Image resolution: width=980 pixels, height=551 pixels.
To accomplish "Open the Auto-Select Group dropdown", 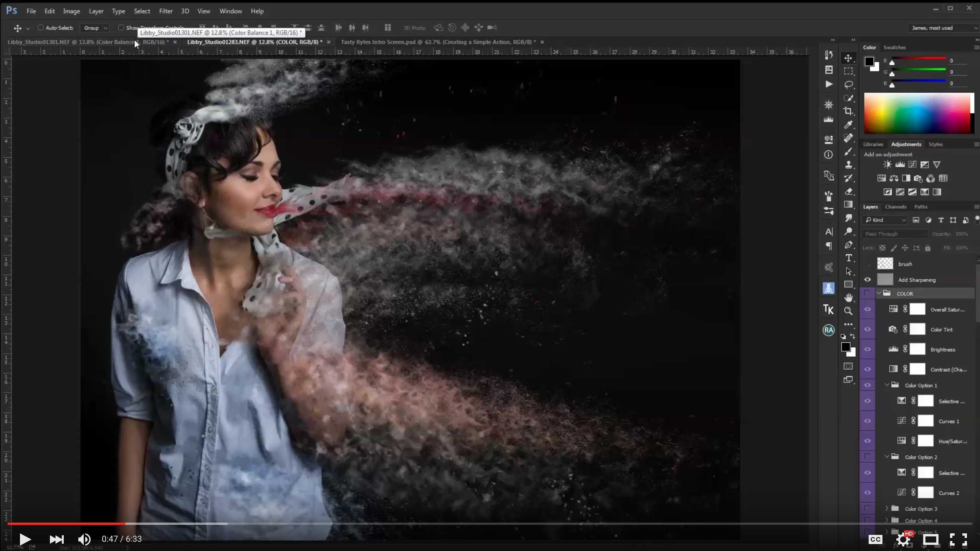I will coord(95,28).
